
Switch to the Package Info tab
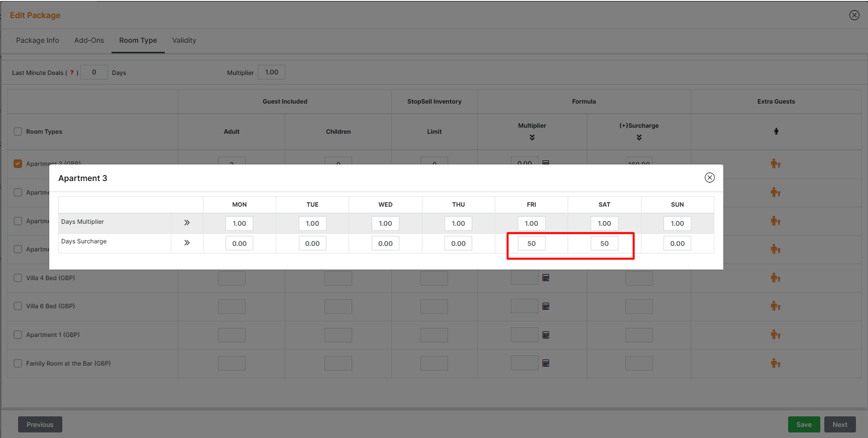point(38,40)
